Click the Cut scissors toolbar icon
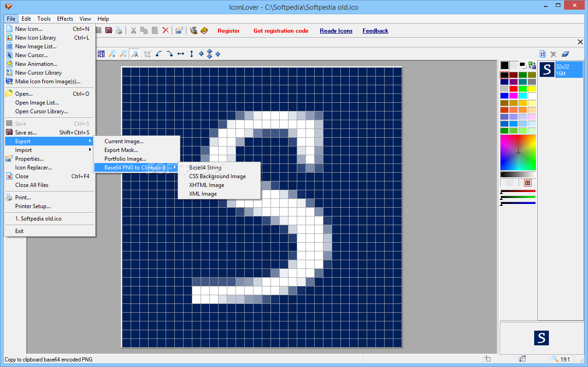This screenshot has width=588, height=367. point(133,30)
